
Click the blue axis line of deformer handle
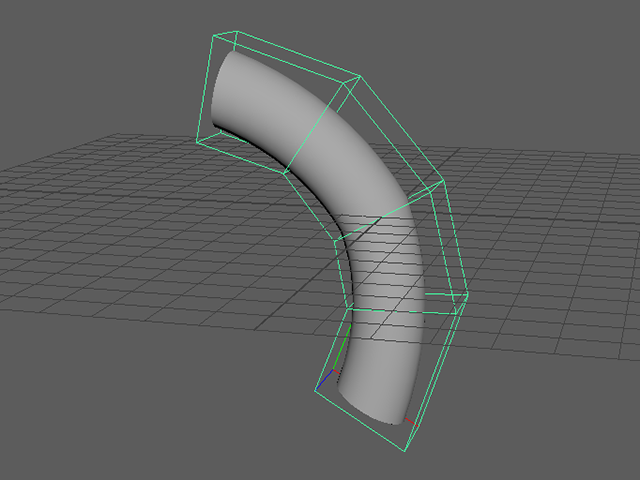point(323,380)
